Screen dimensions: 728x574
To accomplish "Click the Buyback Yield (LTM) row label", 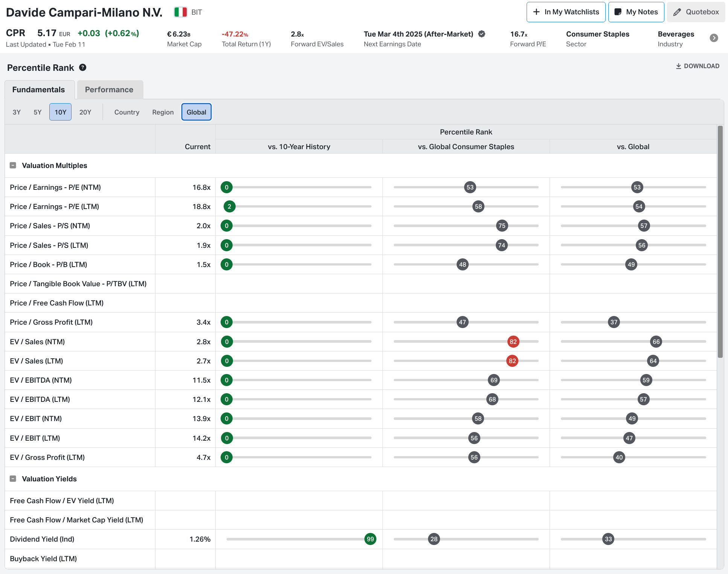I will click(43, 559).
